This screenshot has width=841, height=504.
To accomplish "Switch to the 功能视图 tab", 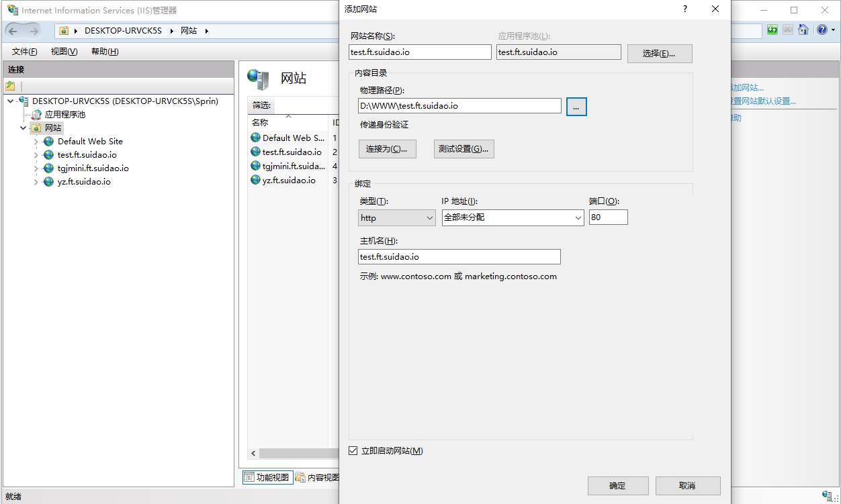I will [267, 477].
